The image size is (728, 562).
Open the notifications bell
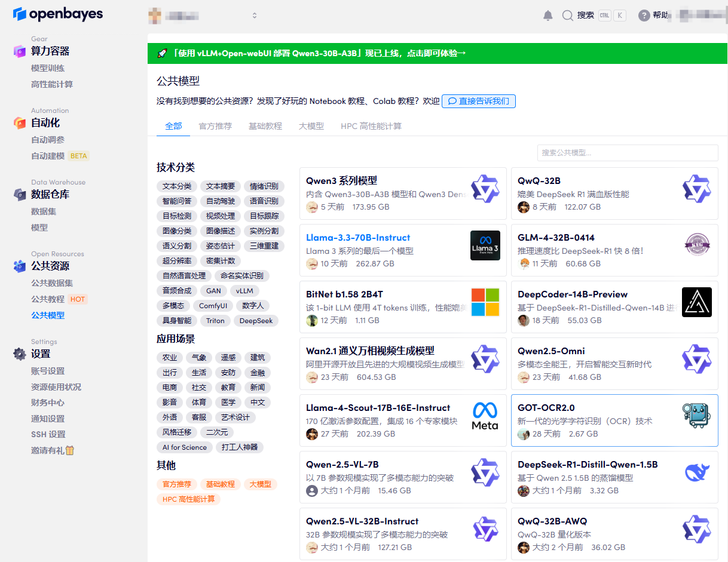548,16
